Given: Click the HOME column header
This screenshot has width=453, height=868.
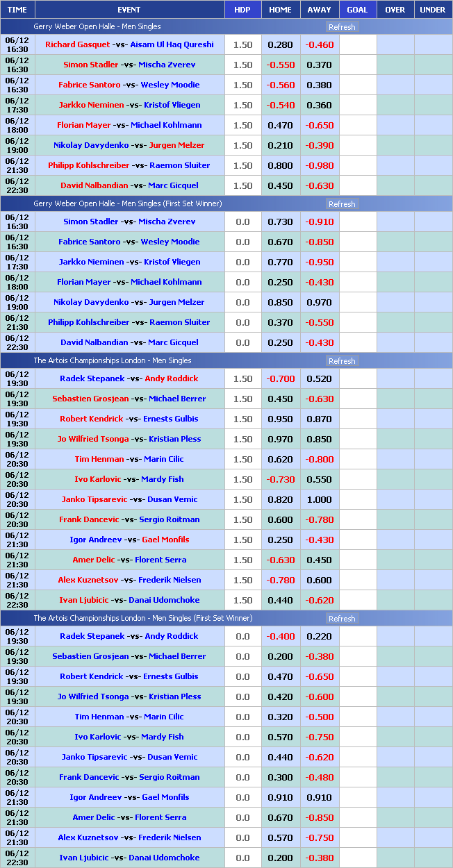Looking at the screenshot, I should (x=281, y=10).
